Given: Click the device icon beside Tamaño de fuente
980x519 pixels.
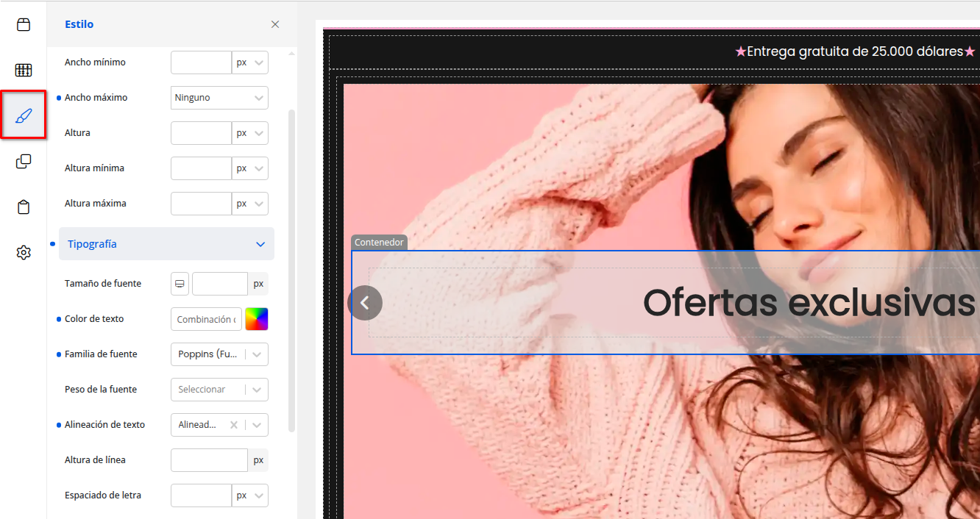Looking at the screenshot, I should [180, 284].
